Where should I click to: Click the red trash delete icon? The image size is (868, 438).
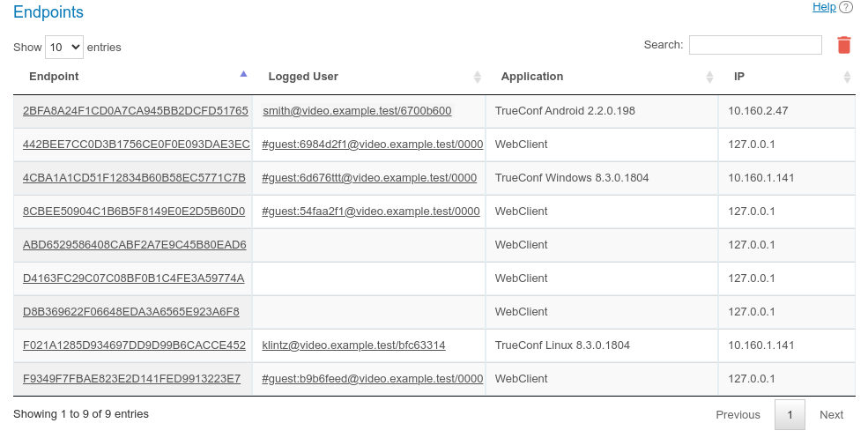843,45
